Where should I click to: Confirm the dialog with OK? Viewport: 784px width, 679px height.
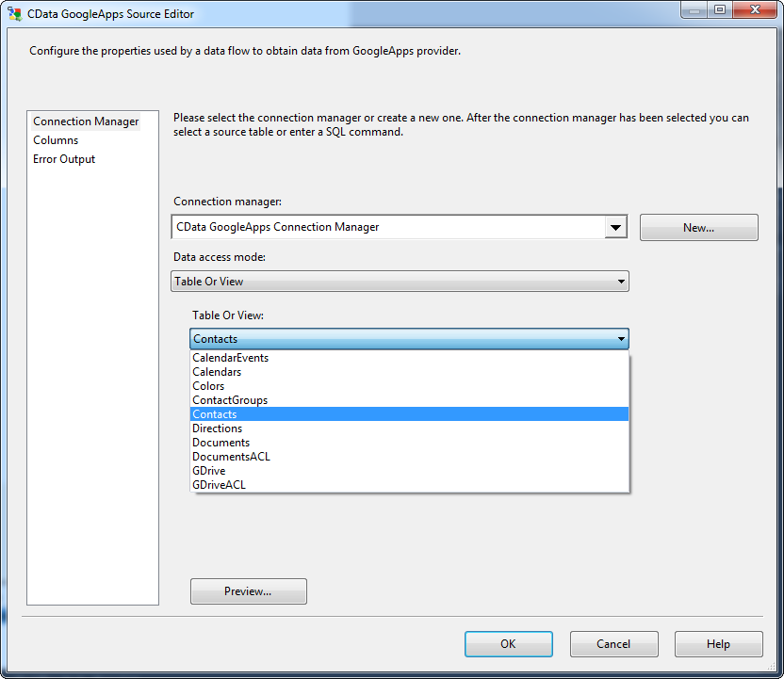point(508,644)
